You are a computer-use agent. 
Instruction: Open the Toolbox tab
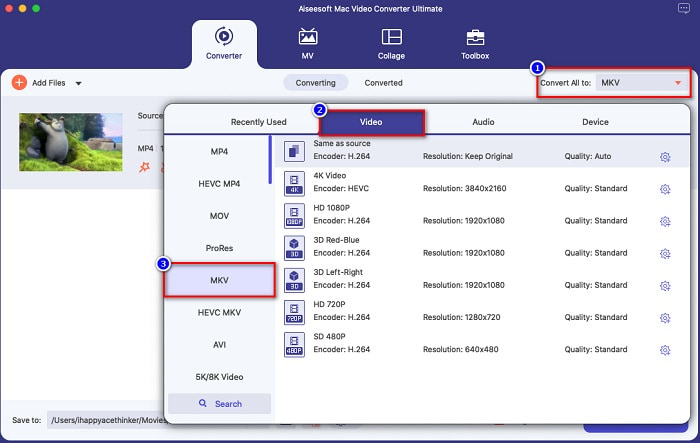[475, 44]
